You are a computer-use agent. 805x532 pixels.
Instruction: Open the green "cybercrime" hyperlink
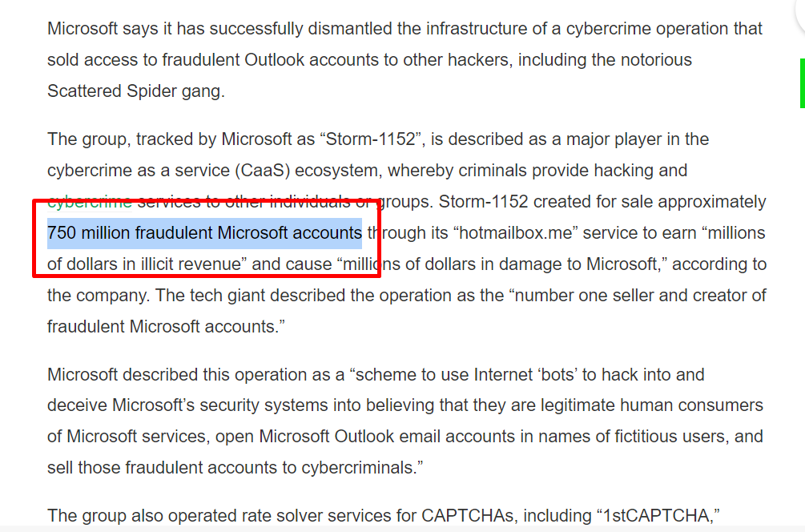(x=89, y=201)
